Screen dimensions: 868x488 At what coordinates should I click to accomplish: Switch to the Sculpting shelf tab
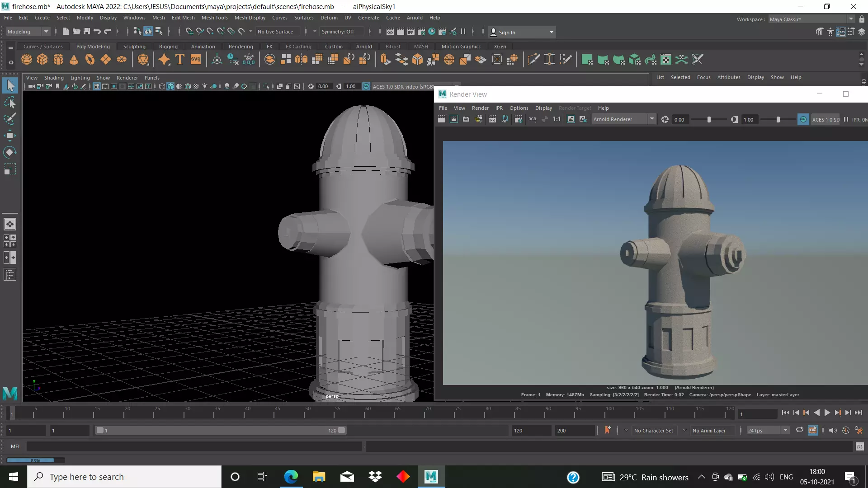click(x=134, y=47)
